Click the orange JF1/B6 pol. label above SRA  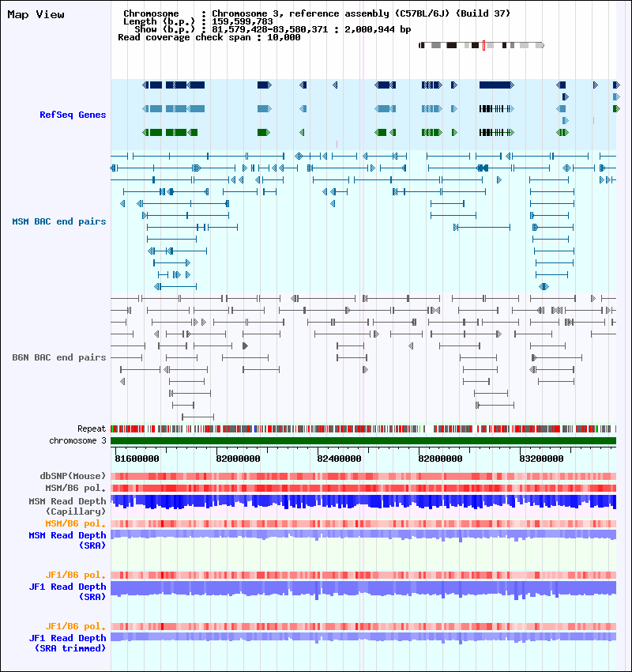[75, 575]
